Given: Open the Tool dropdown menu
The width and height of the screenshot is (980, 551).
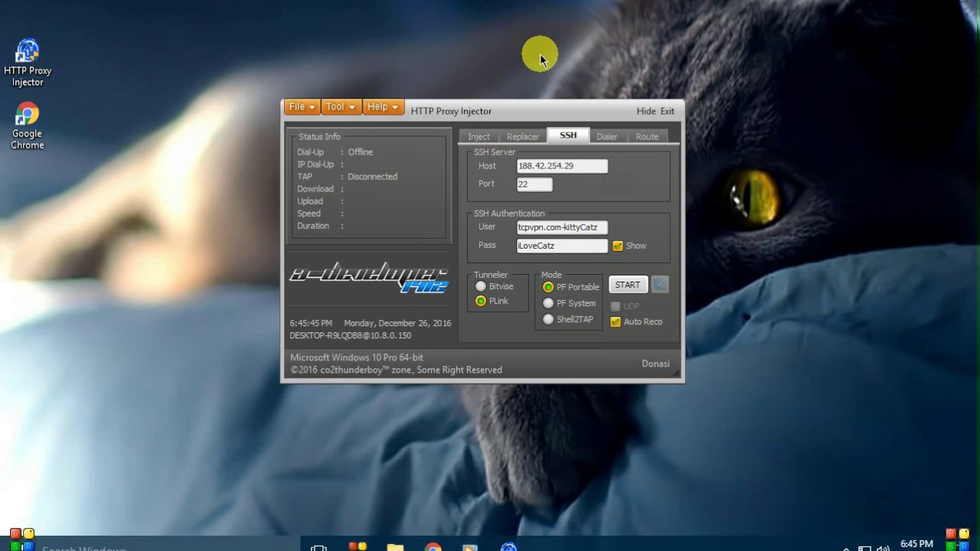Looking at the screenshot, I should tap(341, 107).
